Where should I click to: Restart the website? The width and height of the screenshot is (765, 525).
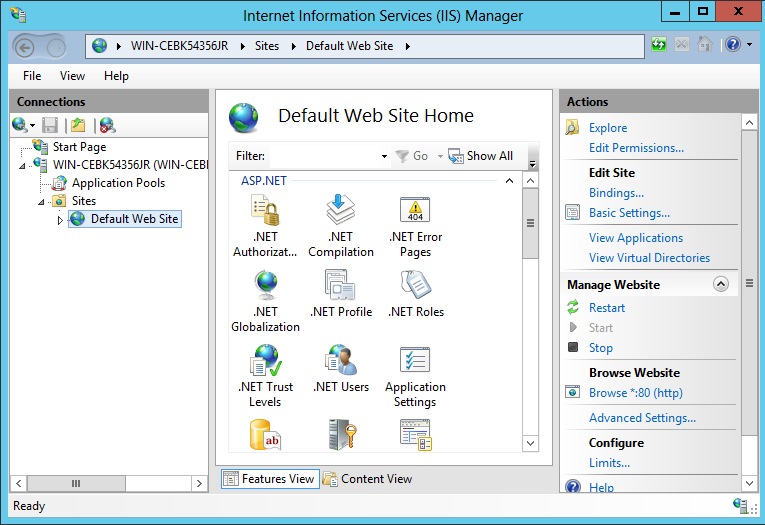click(606, 308)
